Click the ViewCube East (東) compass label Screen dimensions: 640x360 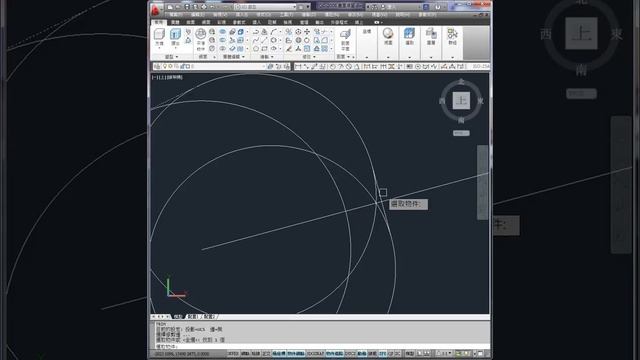pos(480,101)
